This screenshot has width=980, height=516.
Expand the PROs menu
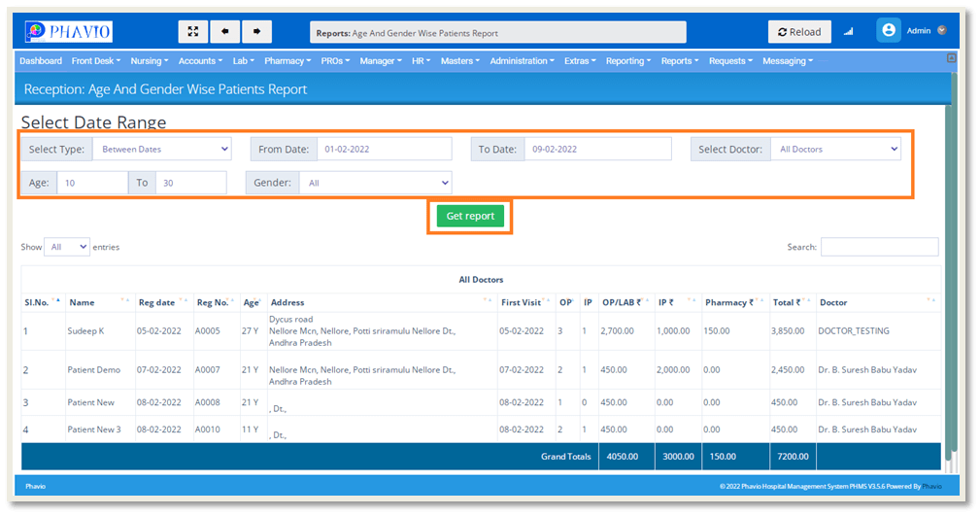click(335, 60)
